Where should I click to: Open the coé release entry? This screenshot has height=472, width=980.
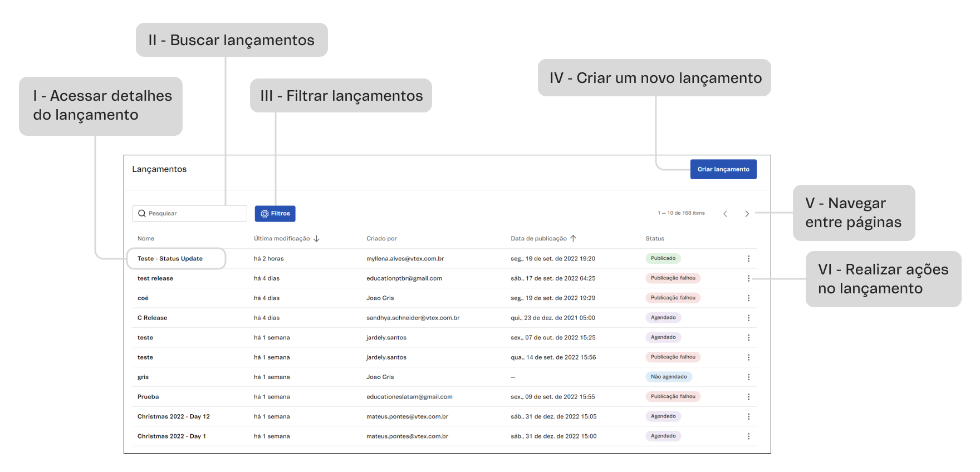[x=143, y=298]
